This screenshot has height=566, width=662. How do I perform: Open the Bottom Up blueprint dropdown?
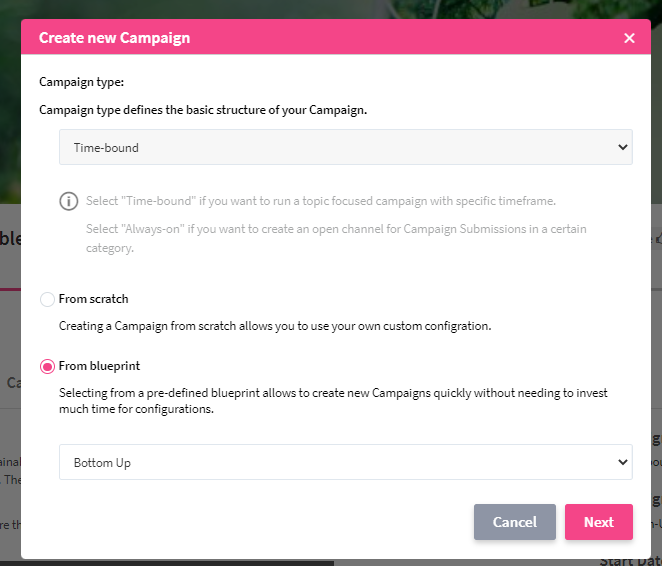pos(345,463)
